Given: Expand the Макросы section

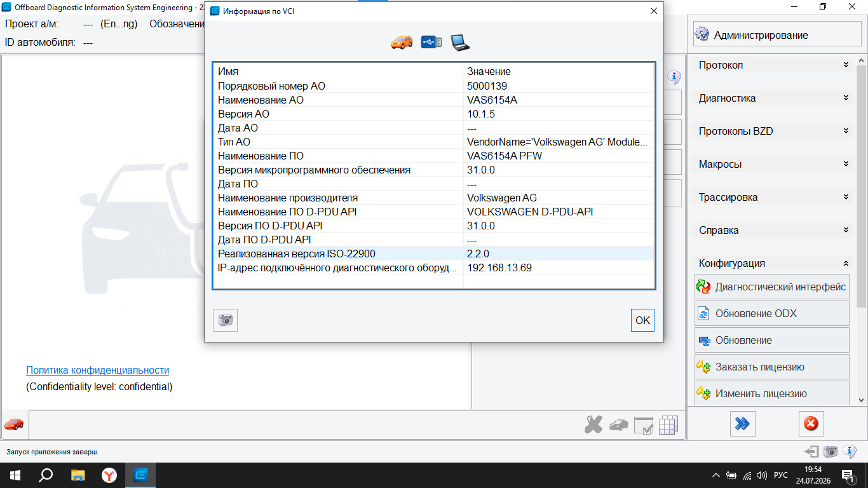Looking at the screenshot, I should pyautogui.click(x=774, y=164).
